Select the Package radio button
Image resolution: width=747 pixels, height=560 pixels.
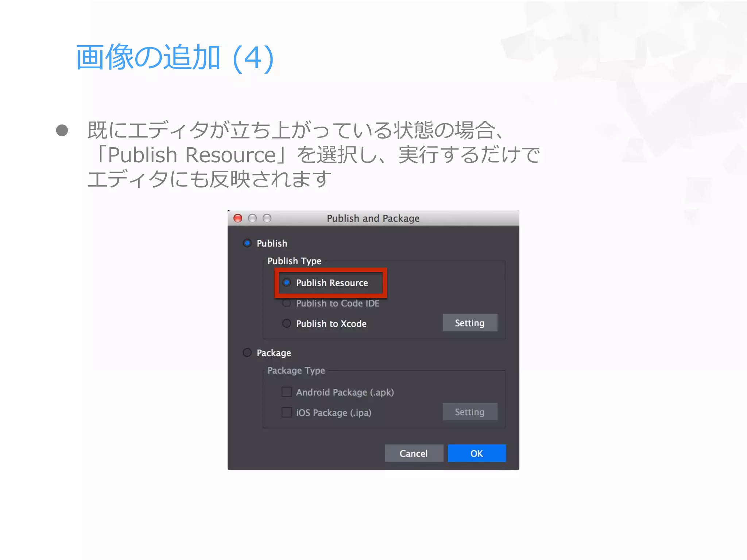(x=247, y=353)
